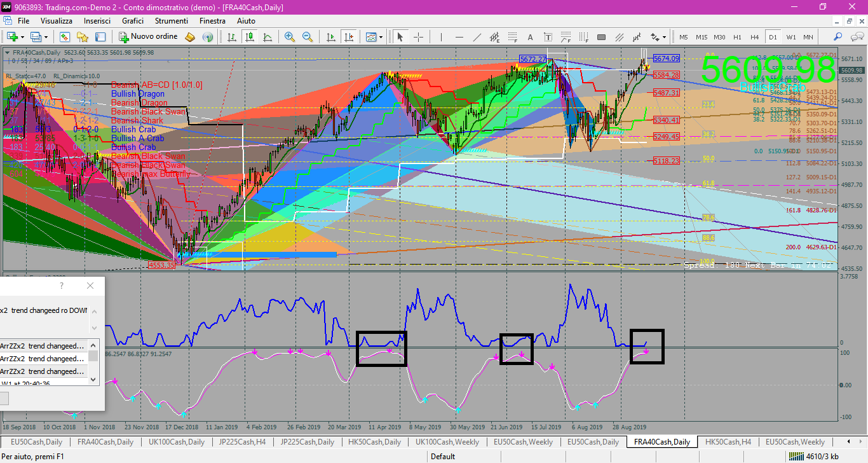
Task: Set timeframe to H4
Action: point(754,37)
